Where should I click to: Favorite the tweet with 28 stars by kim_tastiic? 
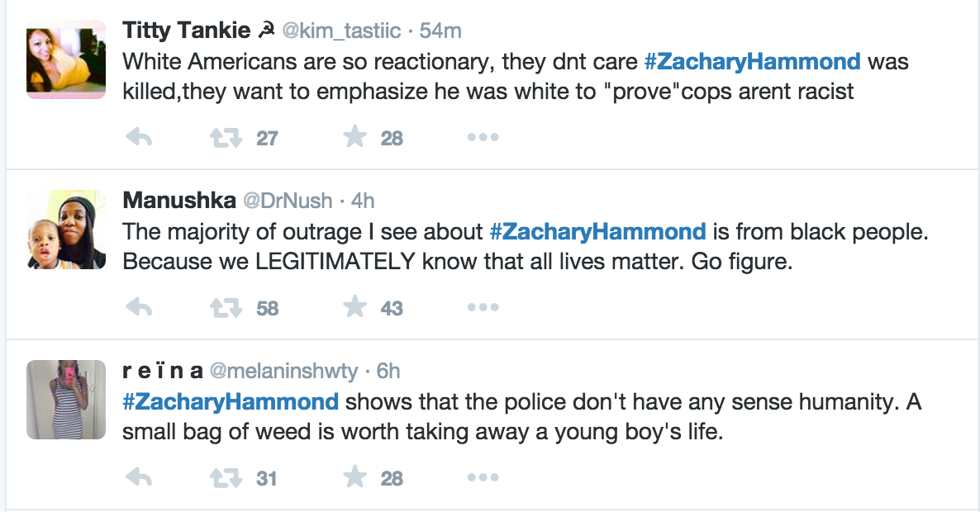[354, 138]
